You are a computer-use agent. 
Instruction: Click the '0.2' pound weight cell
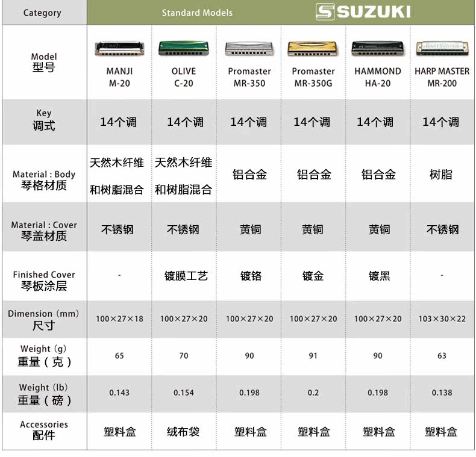point(313,393)
